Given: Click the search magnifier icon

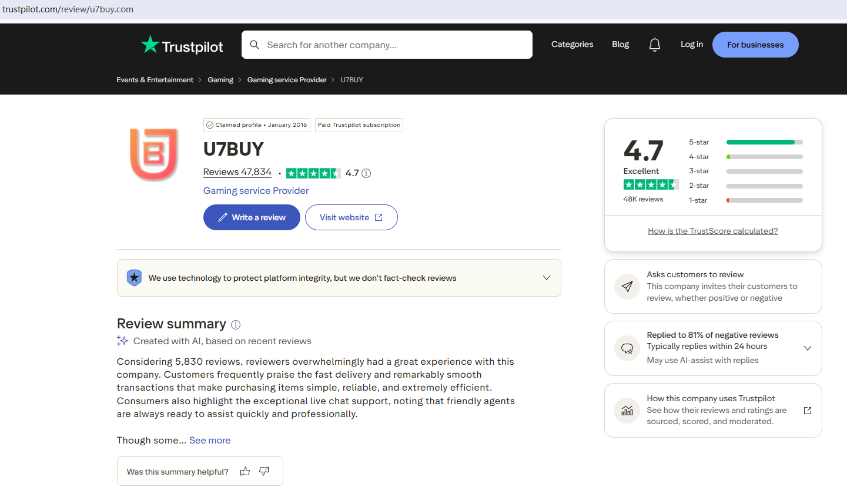Looking at the screenshot, I should pos(255,45).
